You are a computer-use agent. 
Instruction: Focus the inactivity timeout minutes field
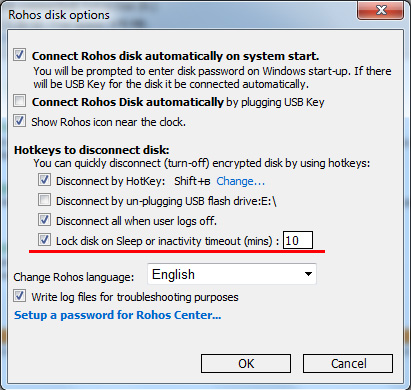click(298, 240)
